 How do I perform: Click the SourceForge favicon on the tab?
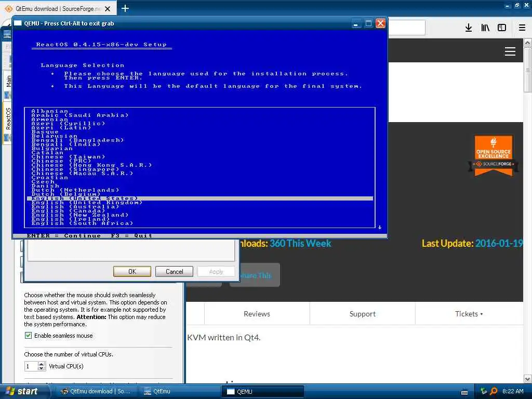pos(9,9)
